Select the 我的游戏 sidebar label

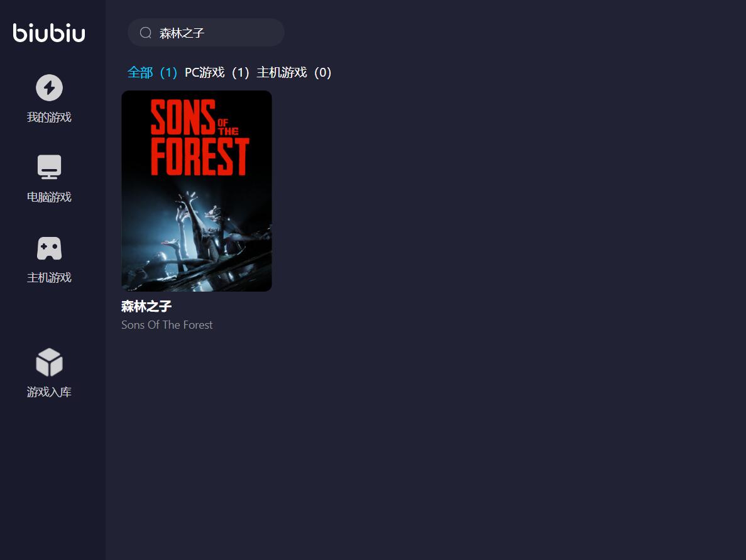click(x=49, y=117)
